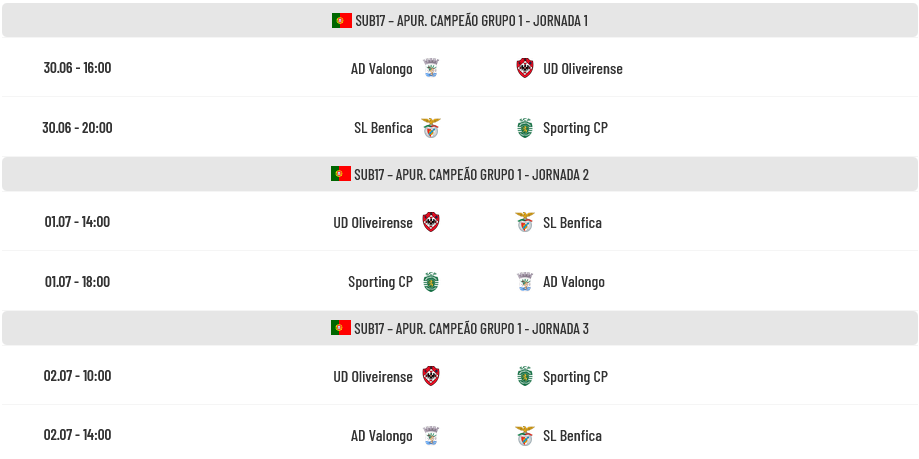
Task: Collapse the Jornada 3 header bar
Action: coord(460,328)
